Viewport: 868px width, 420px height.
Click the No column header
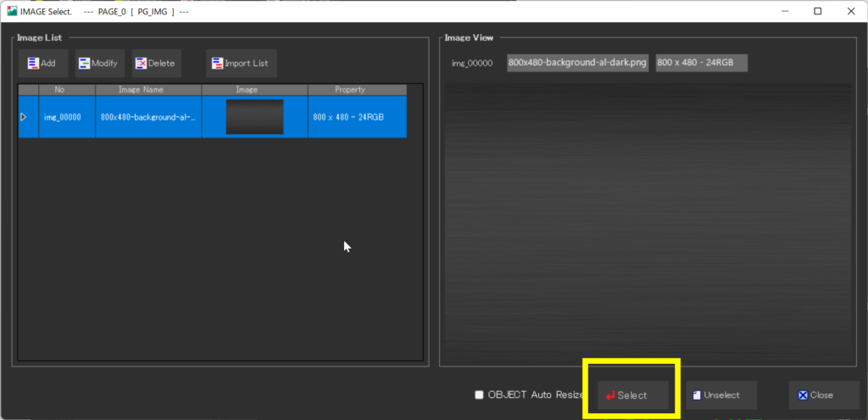[x=59, y=90]
